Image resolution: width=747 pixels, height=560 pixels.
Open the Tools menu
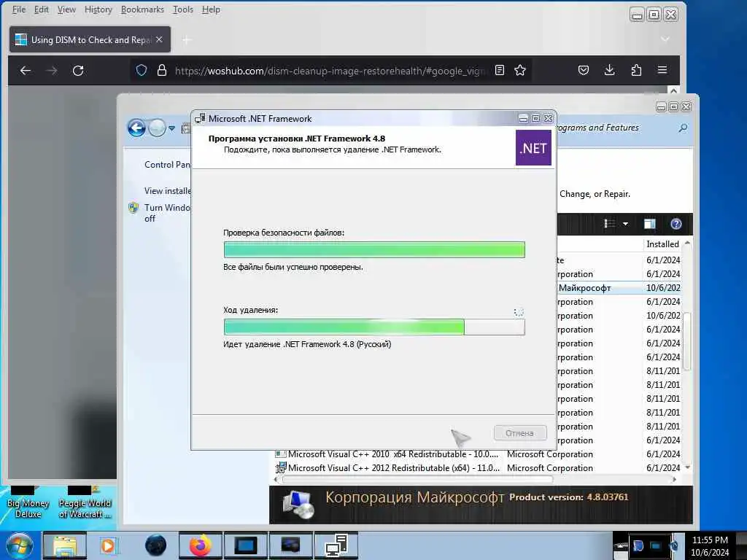click(x=183, y=9)
